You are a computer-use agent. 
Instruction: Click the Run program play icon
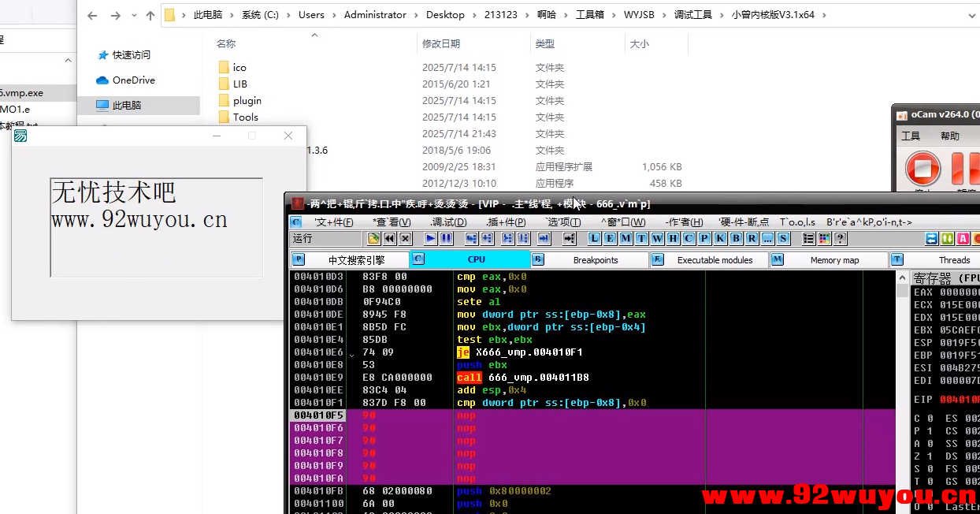[x=430, y=238]
